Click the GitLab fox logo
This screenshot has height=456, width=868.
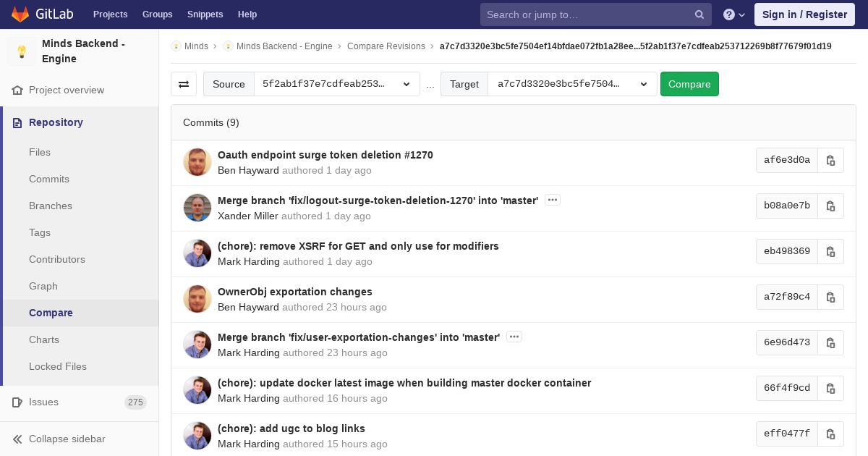pyautogui.click(x=20, y=14)
